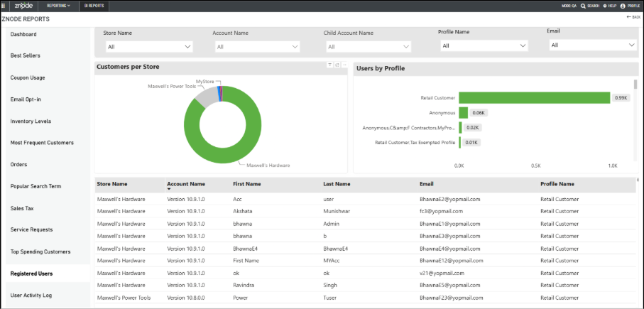Select the Retail Customer bar in chart
644x309 pixels.
pyautogui.click(x=535, y=98)
